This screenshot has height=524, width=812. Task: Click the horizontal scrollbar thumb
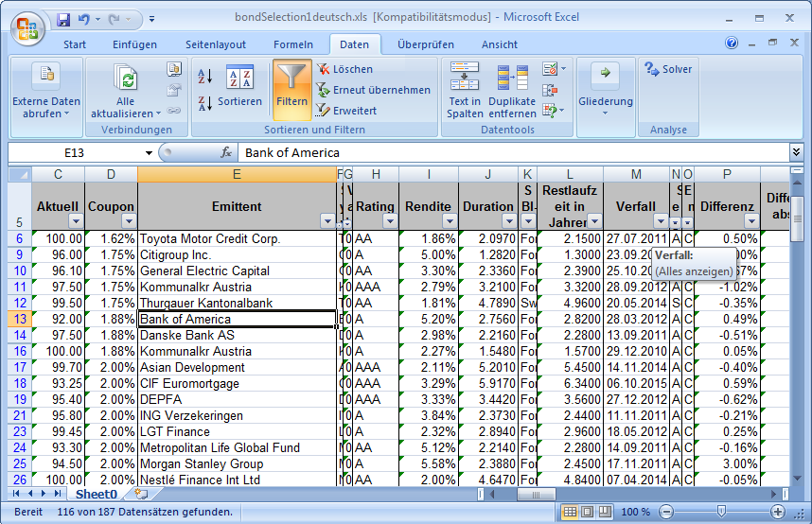pyautogui.click(x=536, y=495)
